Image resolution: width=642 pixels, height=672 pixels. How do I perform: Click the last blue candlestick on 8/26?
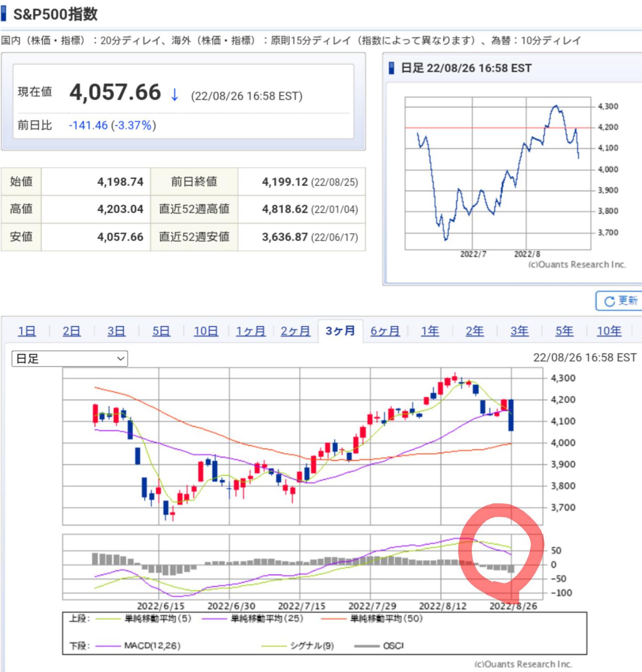coord(511,415)
